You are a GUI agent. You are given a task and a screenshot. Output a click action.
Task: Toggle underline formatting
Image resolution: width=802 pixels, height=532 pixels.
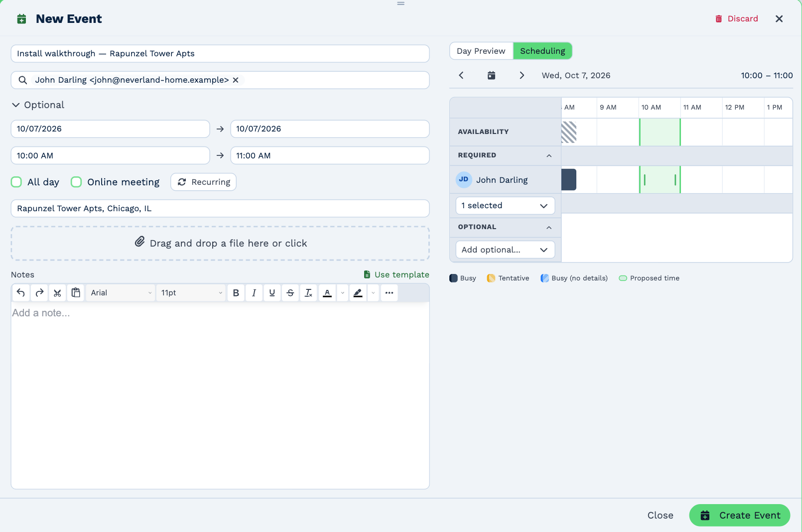tap(272, 293)
